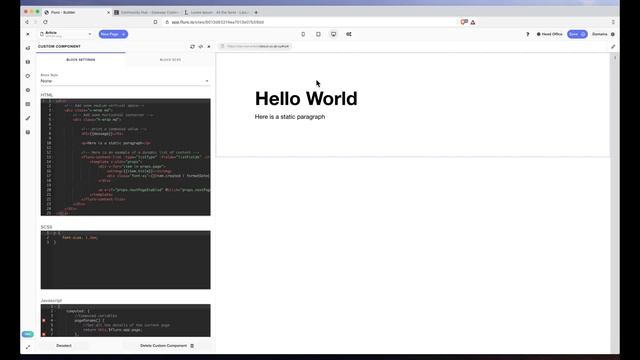640x360 pixels.
Task: Click the preview URL bar above canvas
Action: tap(255, 46)
